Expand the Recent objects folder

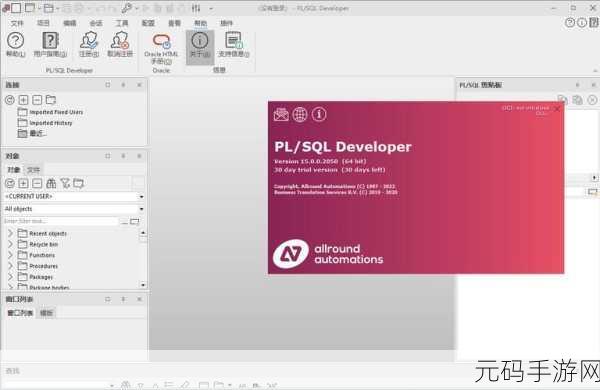click(x=10, y=233)
